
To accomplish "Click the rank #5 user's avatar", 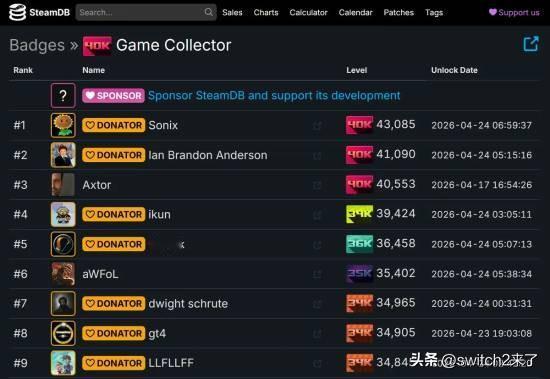I will (x=63, y=244).
